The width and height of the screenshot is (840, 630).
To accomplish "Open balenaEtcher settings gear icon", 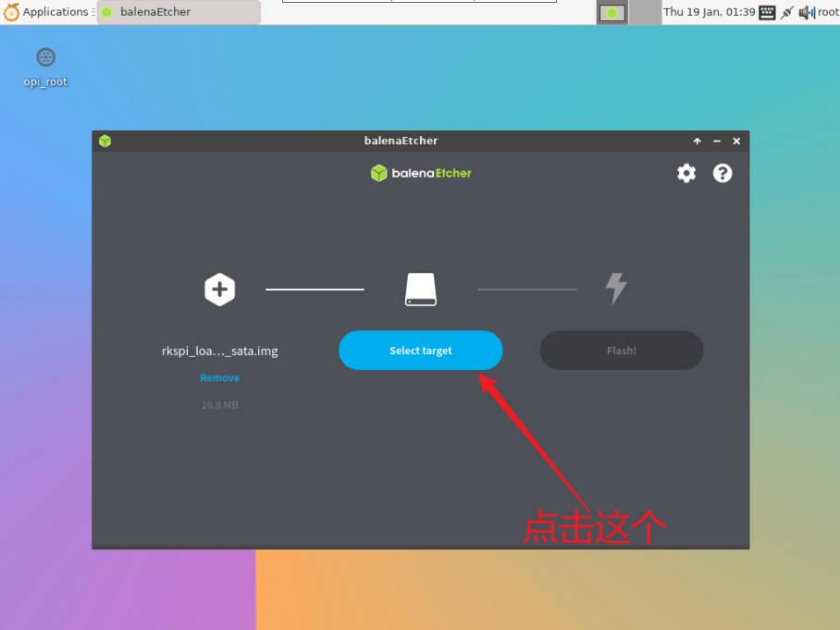I will [x=686, y=173].
